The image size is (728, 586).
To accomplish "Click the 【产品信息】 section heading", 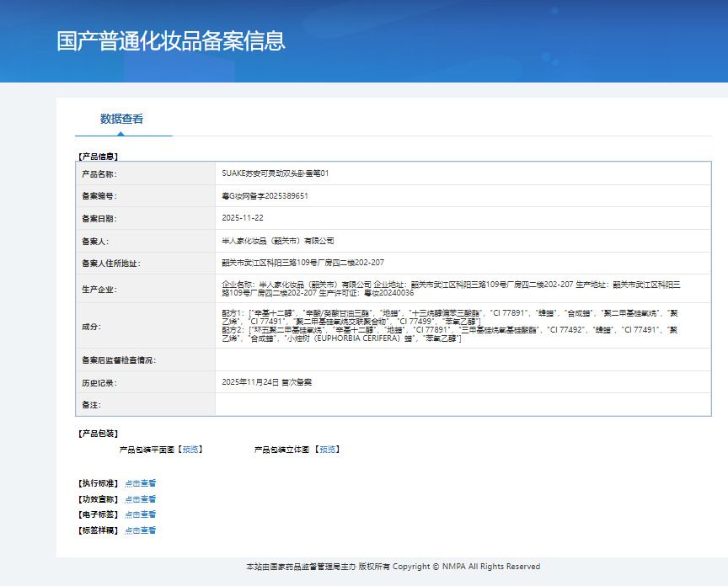I will point(98,157).
